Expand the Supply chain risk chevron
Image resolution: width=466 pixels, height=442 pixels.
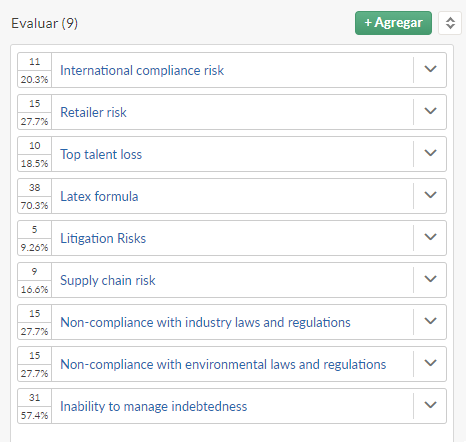[x=430, y=280]
